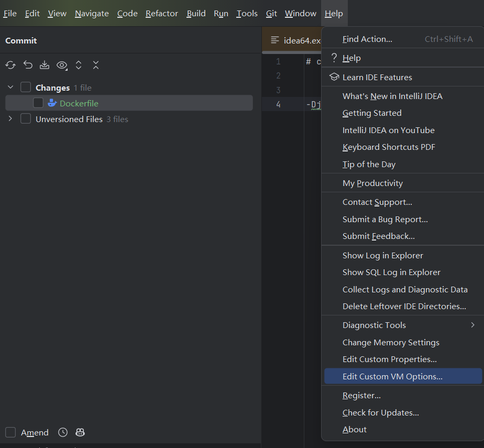
Task: Click the Collapse All icon
Action: coord(96,65)
